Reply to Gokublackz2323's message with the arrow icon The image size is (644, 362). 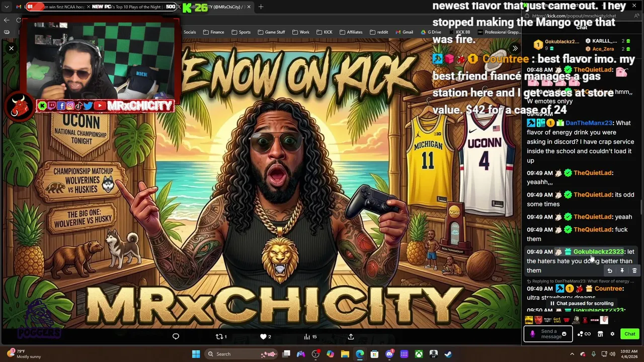[x=610, y=271]
